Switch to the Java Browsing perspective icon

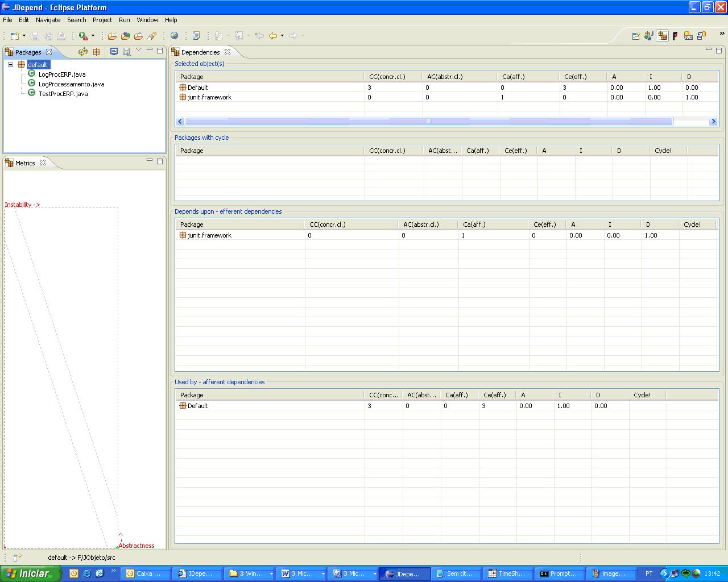click(648, 36)
